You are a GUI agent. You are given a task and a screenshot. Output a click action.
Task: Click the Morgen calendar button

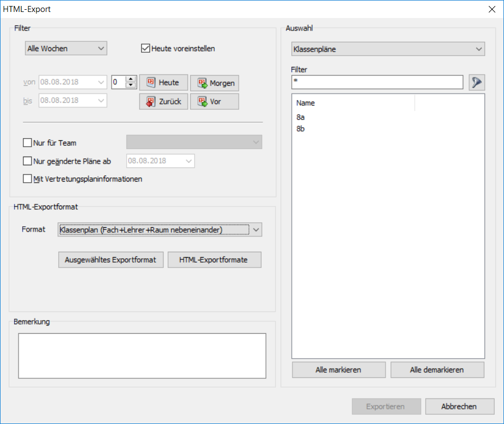tap(215, 83)
